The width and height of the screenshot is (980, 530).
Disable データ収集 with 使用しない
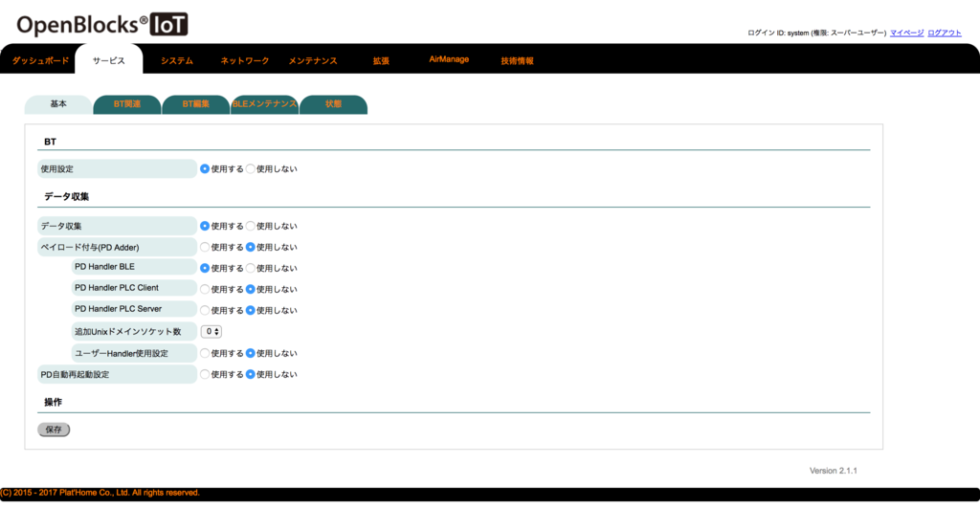click(x=250, y=226)
